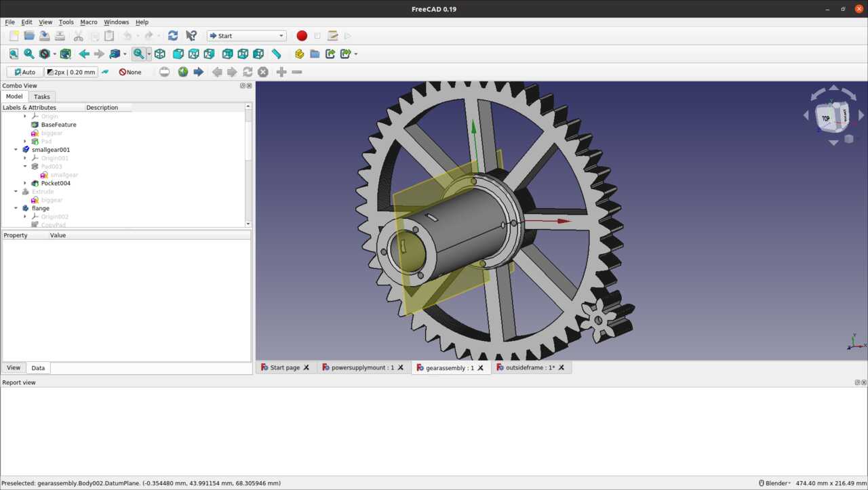
Task: Open link actions dropdown arrow
Action: click(356, 54)
